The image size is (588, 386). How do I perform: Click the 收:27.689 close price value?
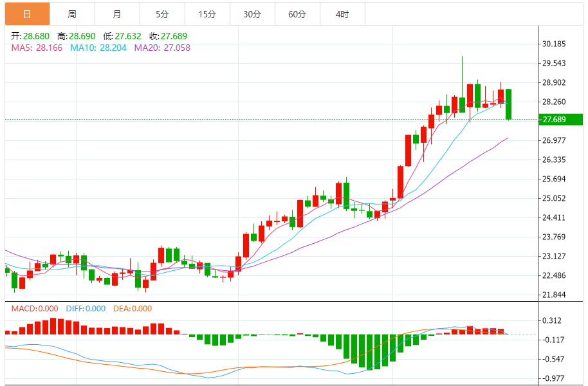168,36
